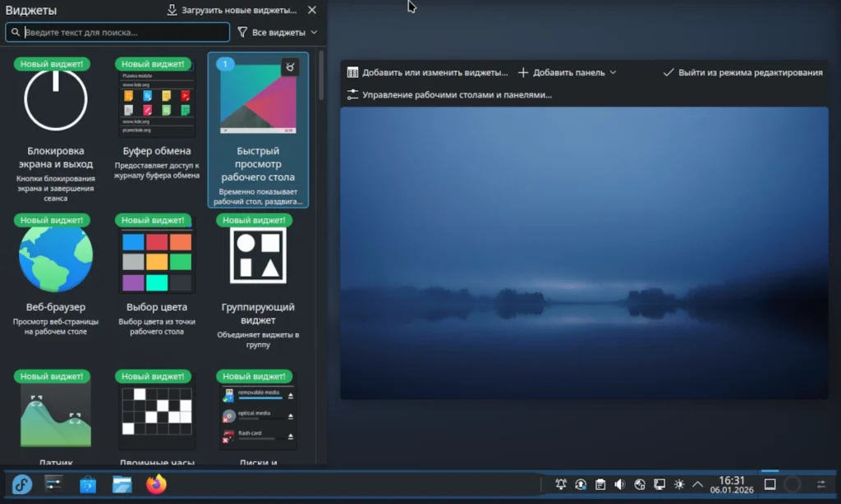Image resolution: width=841 pixels, height=504 pixels.
Task: Focus the widget search text field
Action: (117, 32)
